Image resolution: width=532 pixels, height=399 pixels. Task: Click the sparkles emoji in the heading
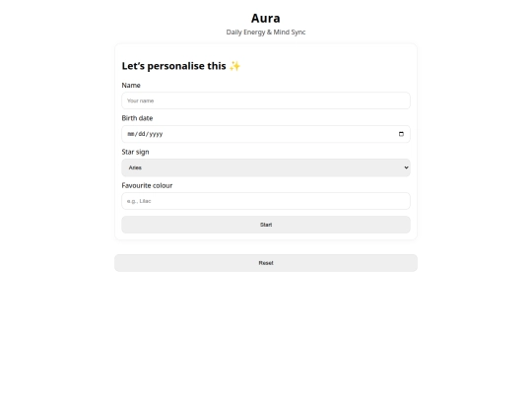(234, 66)
